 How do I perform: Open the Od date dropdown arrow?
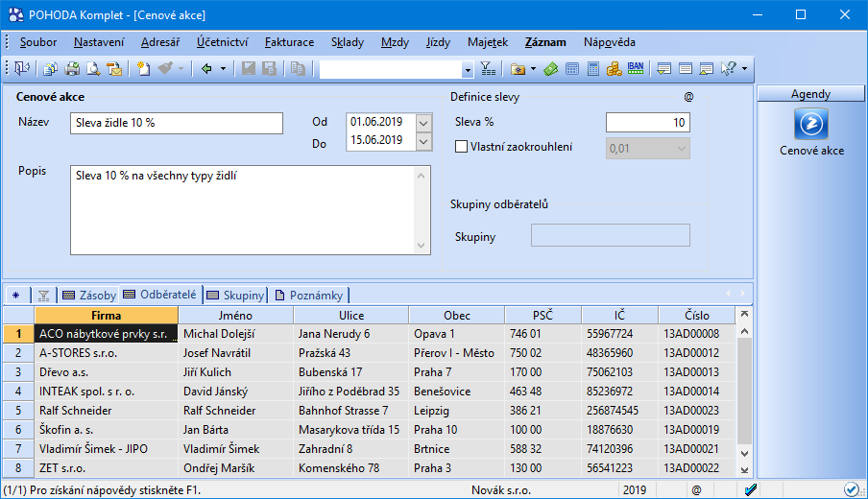(x=423, y=123)
